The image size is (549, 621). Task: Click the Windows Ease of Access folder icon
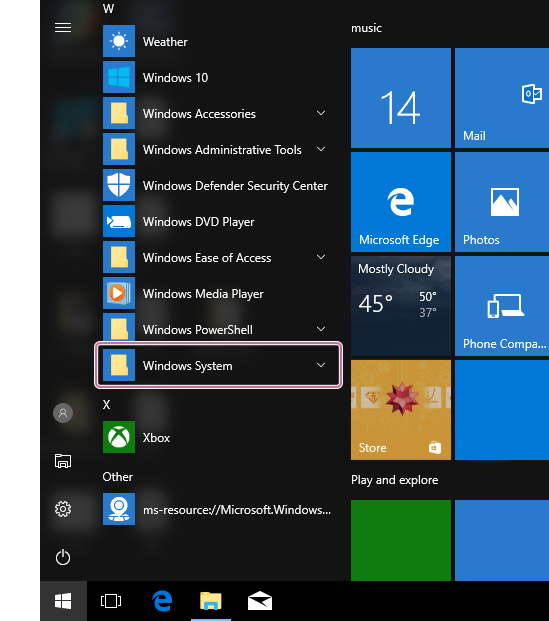[x=119, y=257]
